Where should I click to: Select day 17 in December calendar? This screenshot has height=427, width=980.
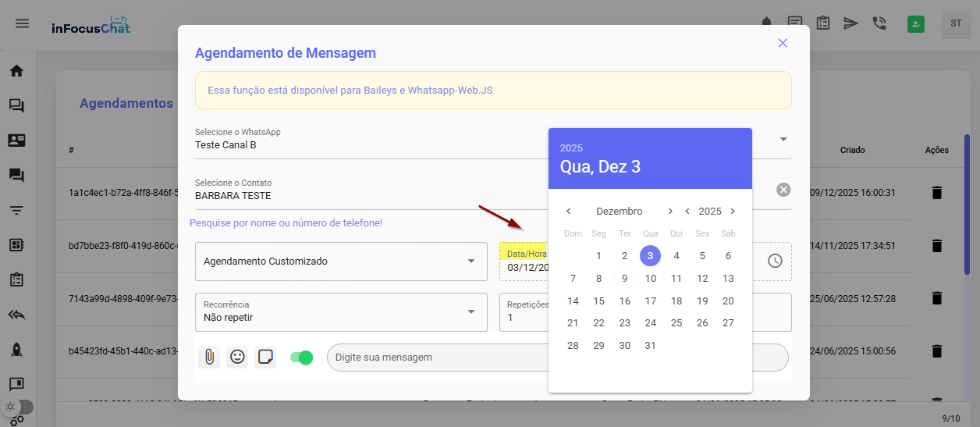(x=650, y=301)
